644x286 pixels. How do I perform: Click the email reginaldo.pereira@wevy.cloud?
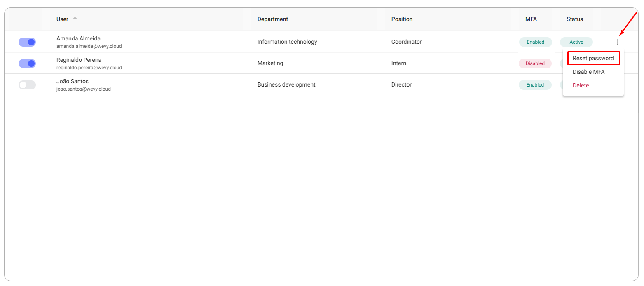89,68
